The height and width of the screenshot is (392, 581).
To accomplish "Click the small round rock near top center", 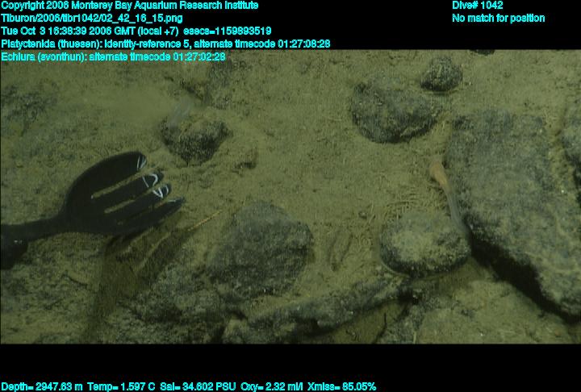I will 441,74.
